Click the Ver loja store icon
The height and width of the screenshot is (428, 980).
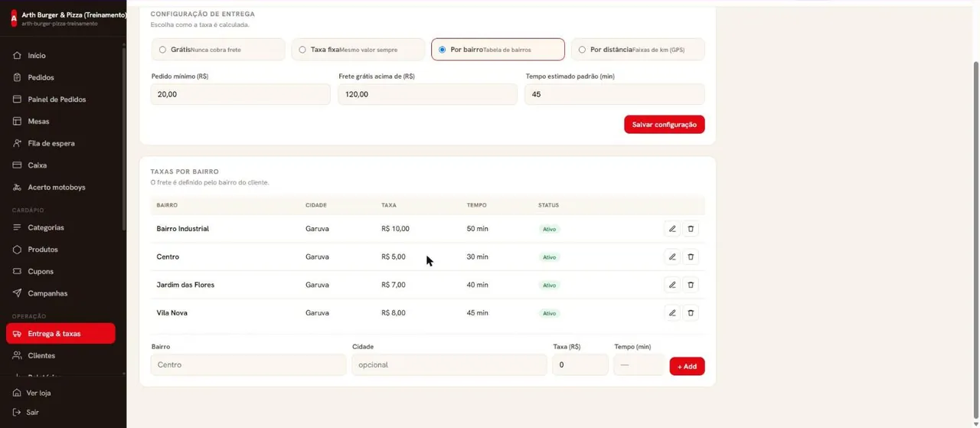[x=17, y=393]
